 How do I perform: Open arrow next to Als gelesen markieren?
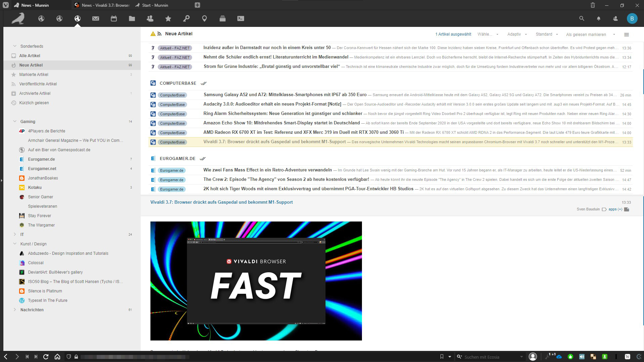(x=614, y=35)
